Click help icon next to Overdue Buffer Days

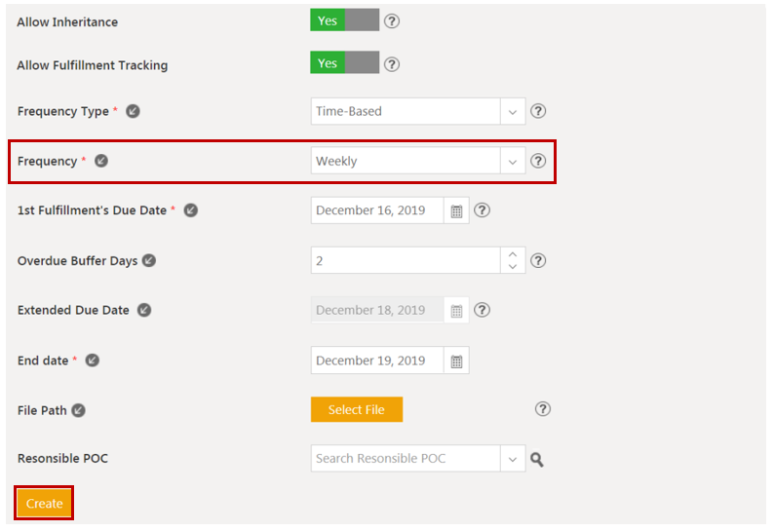click(x=538, y=260)
